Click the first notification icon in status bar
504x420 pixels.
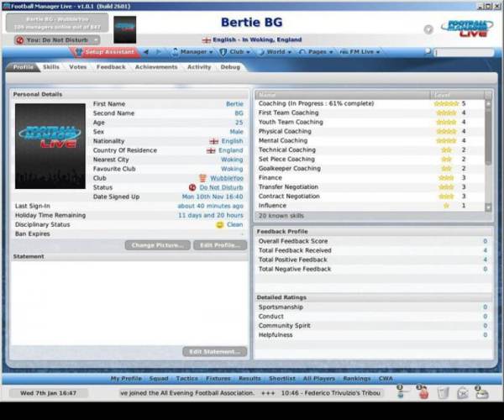(402, 391)
